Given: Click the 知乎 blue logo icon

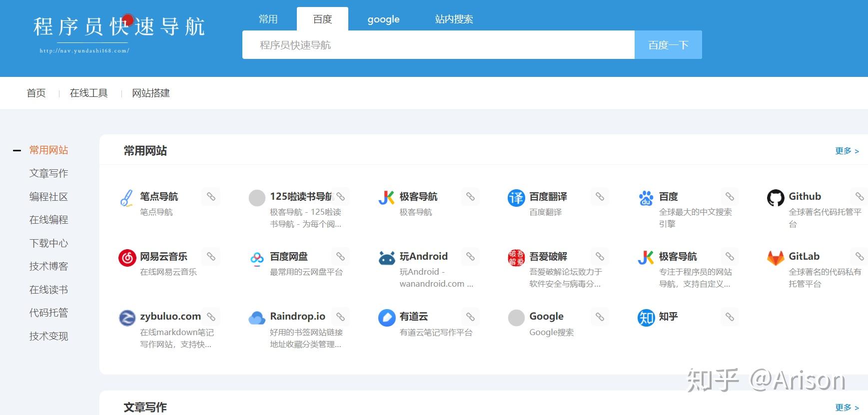Looking at the screenshot, I should click(x=646, y=318).
